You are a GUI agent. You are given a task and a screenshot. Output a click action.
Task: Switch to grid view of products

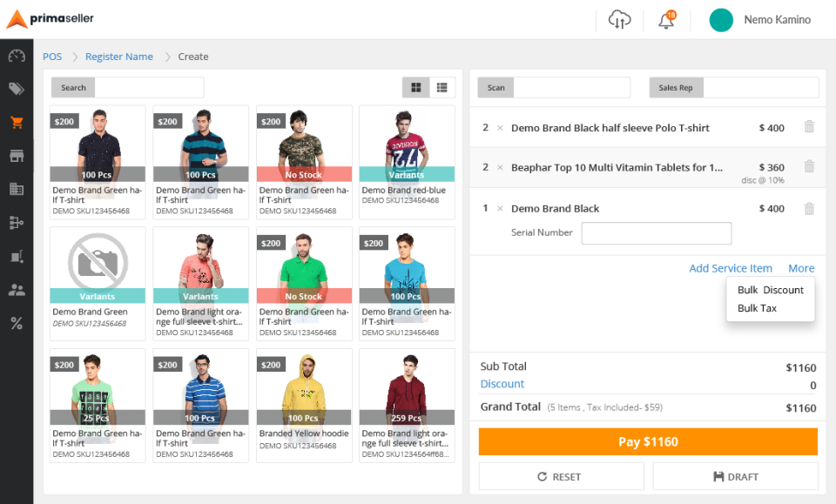tap(416, 87)
